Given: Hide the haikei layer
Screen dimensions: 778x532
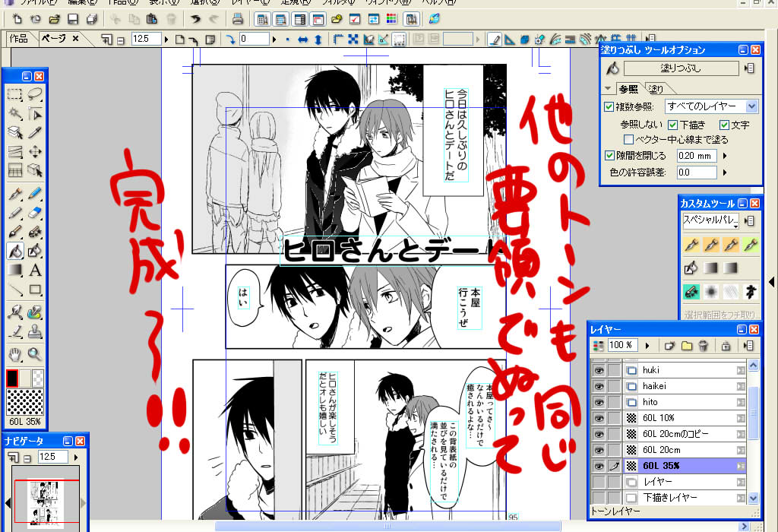Looking at the screenshot, I should point(599,386).
